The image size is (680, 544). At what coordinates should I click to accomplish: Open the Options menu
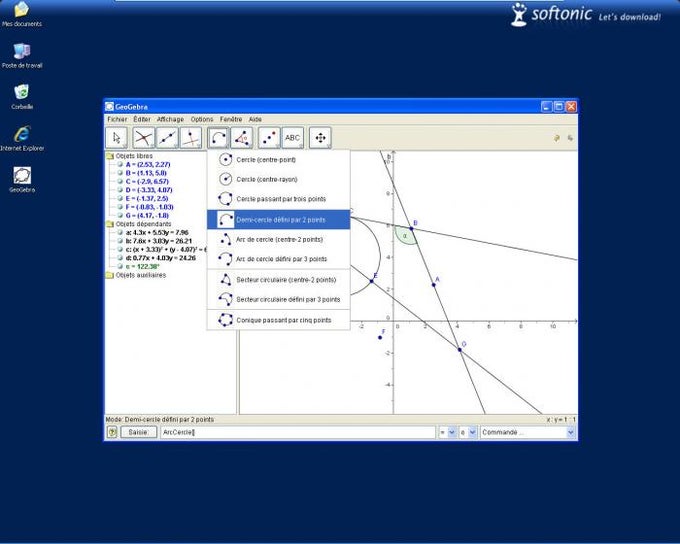pyautogui.click(x=202, y=119)
